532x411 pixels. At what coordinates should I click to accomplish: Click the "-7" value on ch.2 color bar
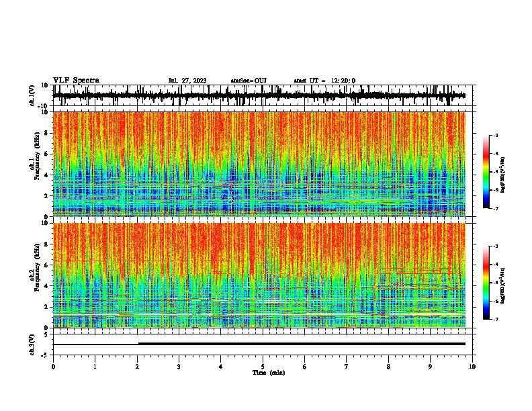(x=496, y=319)
